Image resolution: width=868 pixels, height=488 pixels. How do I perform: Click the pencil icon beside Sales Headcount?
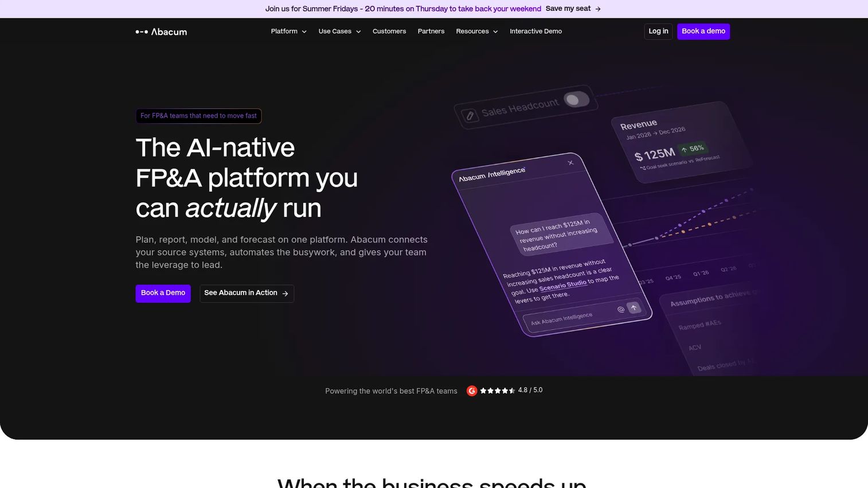[x=470, y=116]
